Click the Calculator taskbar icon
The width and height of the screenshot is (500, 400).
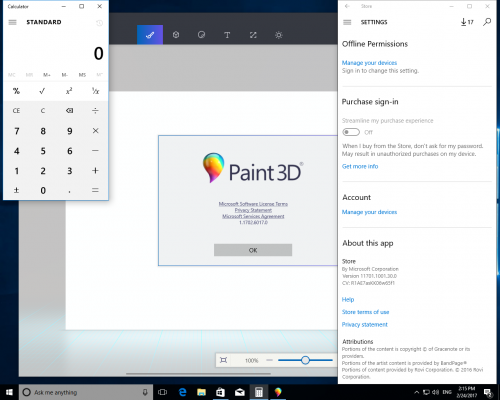pyautogui.click(x=259, y=392)
